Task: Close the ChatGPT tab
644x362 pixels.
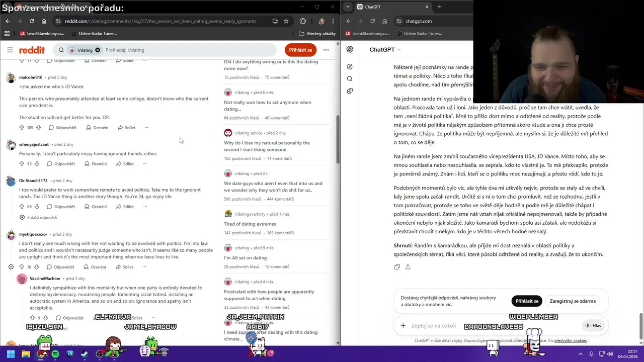Action: (427, 7)
